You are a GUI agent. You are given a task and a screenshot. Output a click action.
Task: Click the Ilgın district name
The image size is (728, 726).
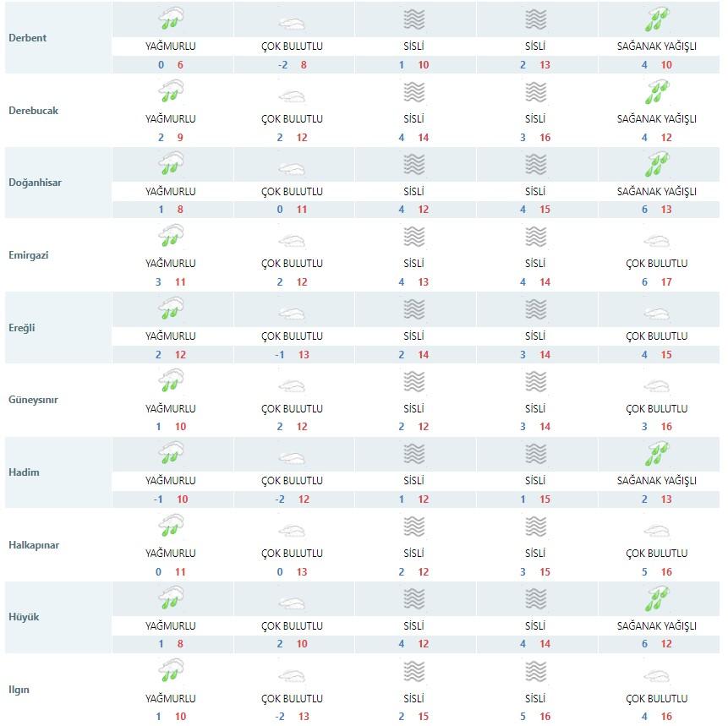click(x=19, y=690)
